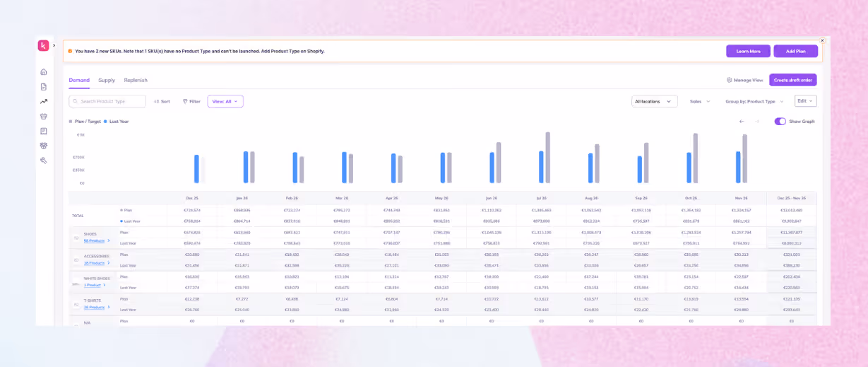Switch to the Replenish tab
868x367 pixels.
(136, 80)
